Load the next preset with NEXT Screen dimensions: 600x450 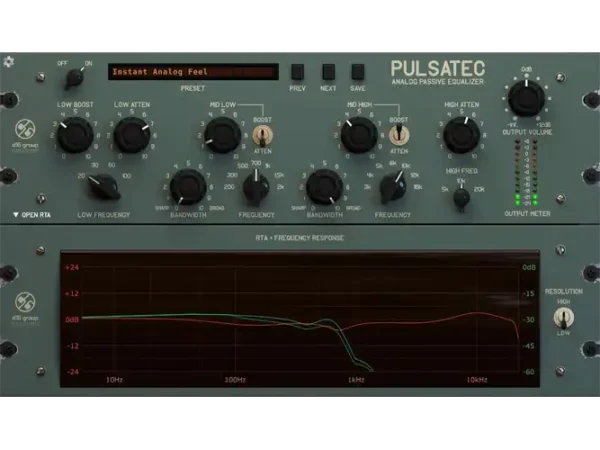pos(328,72)
